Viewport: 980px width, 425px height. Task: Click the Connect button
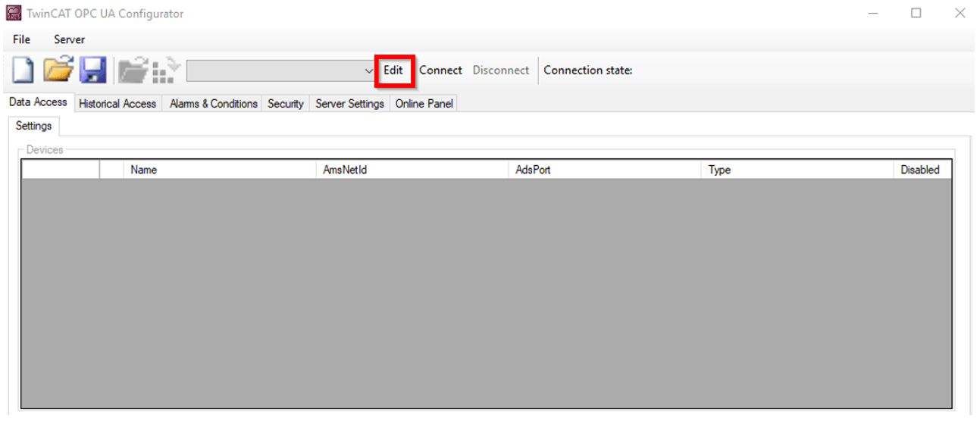[440, 70]
